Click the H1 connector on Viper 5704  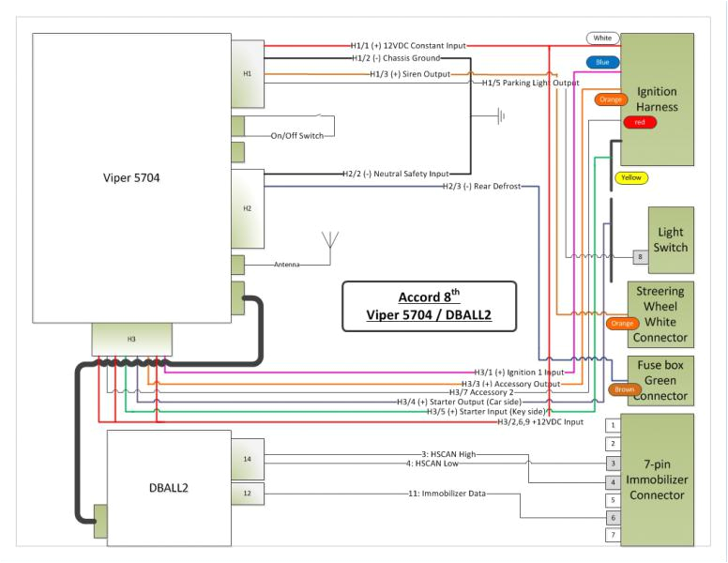click(248, 75)
